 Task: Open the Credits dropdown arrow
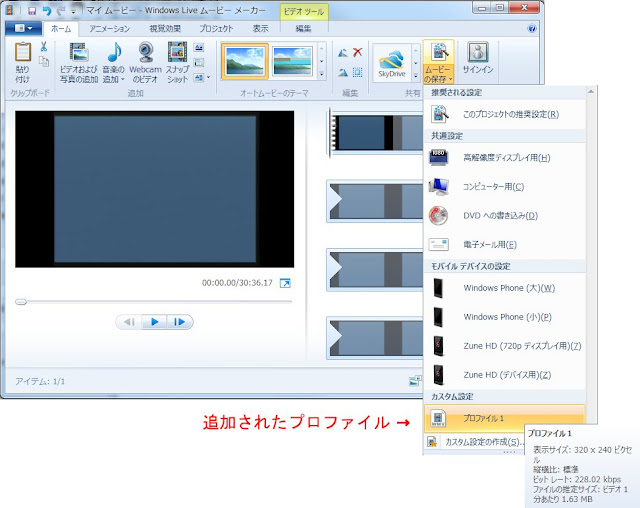209,77
